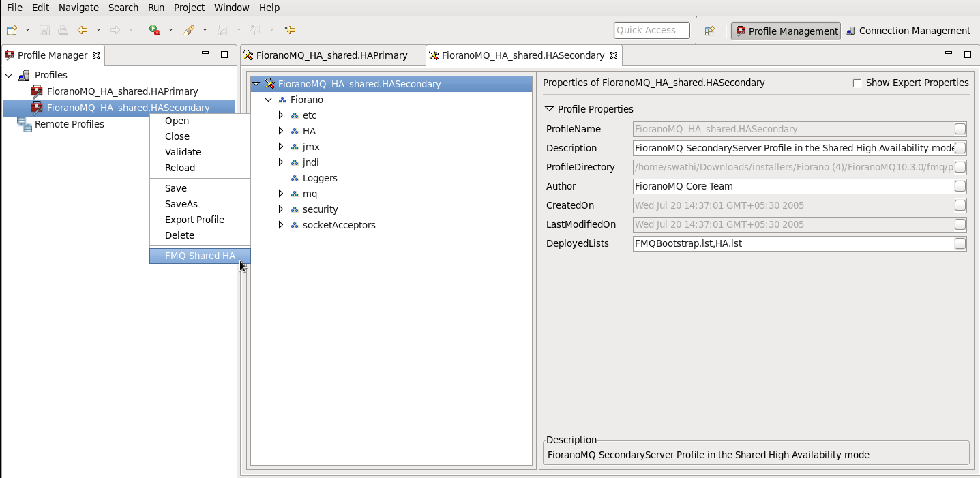Toggle the checkbox beside the Author field
980x478 pixels.
tap(960, 186)
